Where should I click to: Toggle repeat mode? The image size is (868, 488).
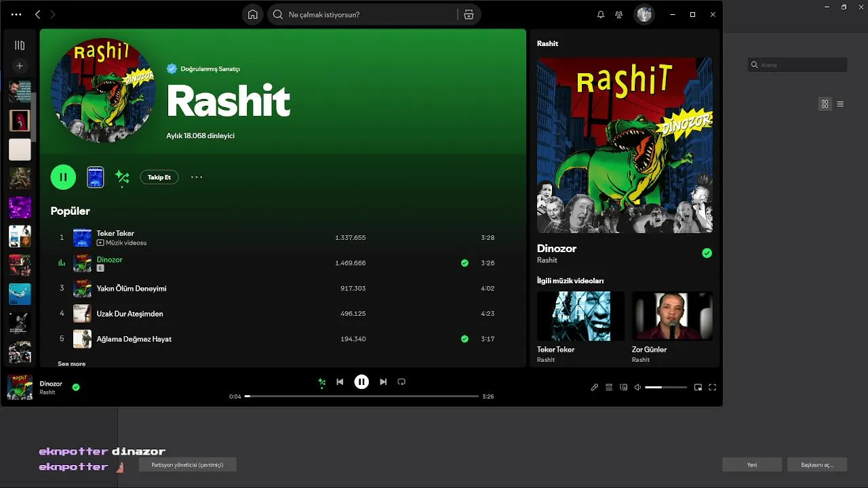point(401,382)
